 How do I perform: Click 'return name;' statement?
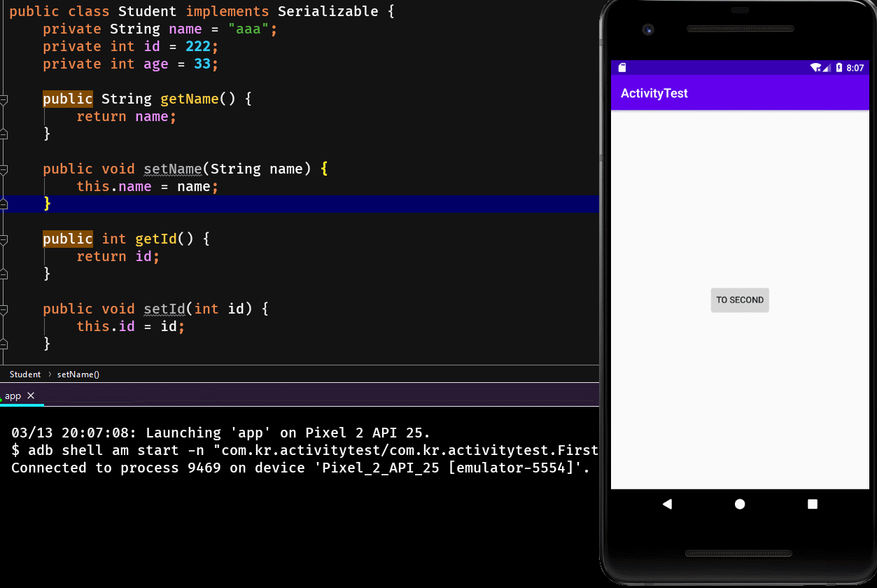pyautogui.click(x=127, y=116)
